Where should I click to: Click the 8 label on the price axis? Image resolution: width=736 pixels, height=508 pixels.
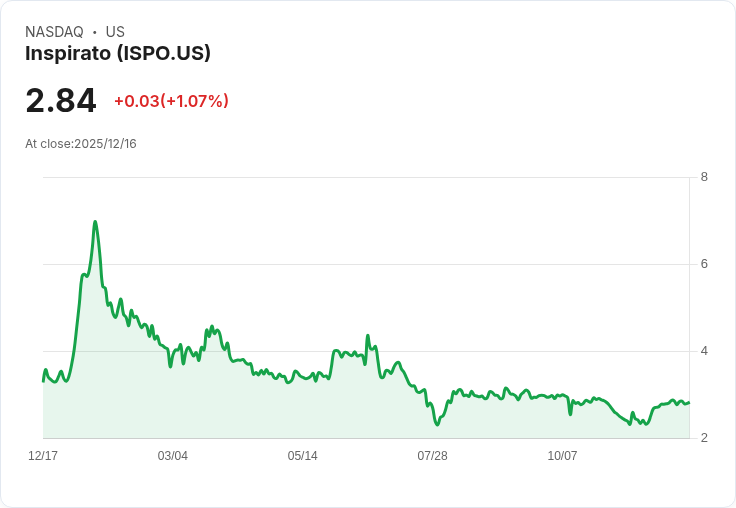704,177
